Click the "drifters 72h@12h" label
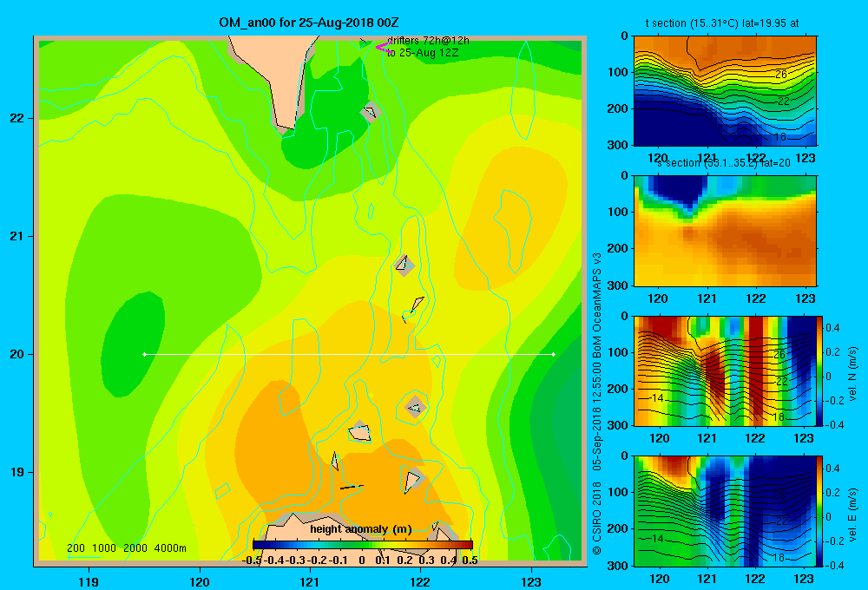The height and width of the screenshot is (590, 868). click(x=428, y=41)
